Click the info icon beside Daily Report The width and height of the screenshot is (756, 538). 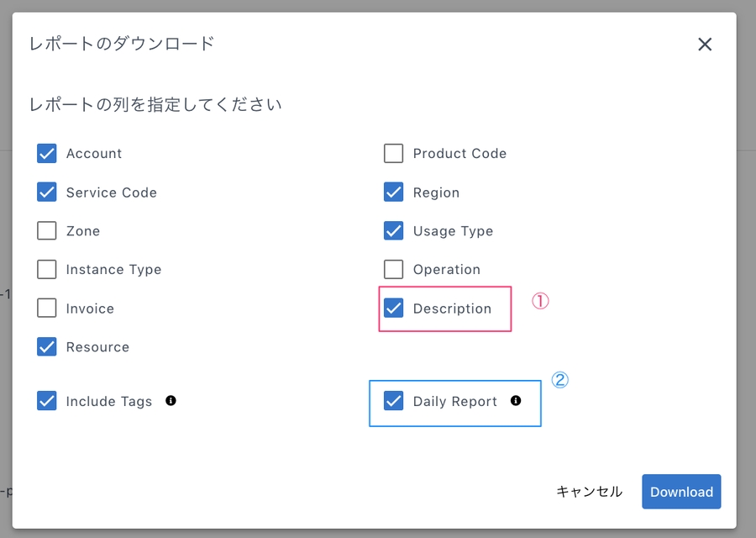516,401
